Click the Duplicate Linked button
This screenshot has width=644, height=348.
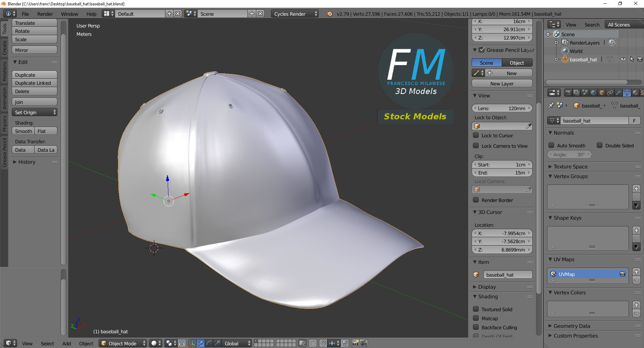pos(35,83)
